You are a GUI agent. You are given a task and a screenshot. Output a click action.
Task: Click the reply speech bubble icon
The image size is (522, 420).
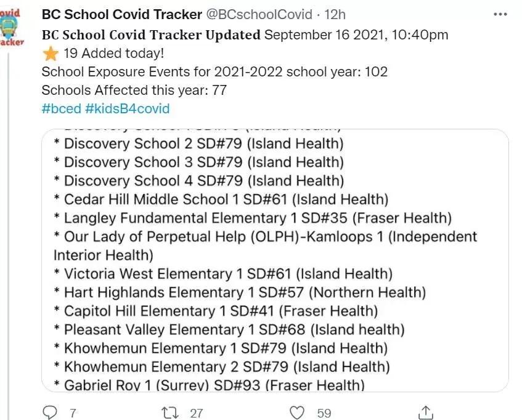click(x=50, y=413)
